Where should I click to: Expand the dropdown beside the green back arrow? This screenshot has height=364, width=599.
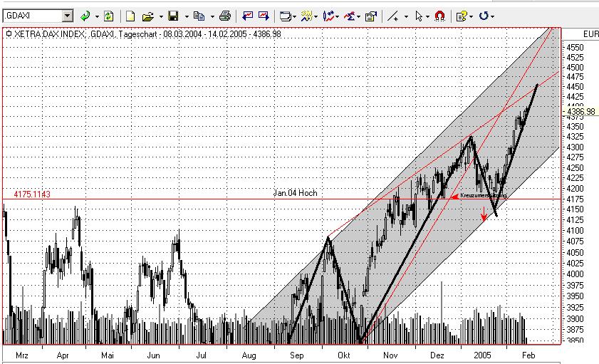point(97,16)
